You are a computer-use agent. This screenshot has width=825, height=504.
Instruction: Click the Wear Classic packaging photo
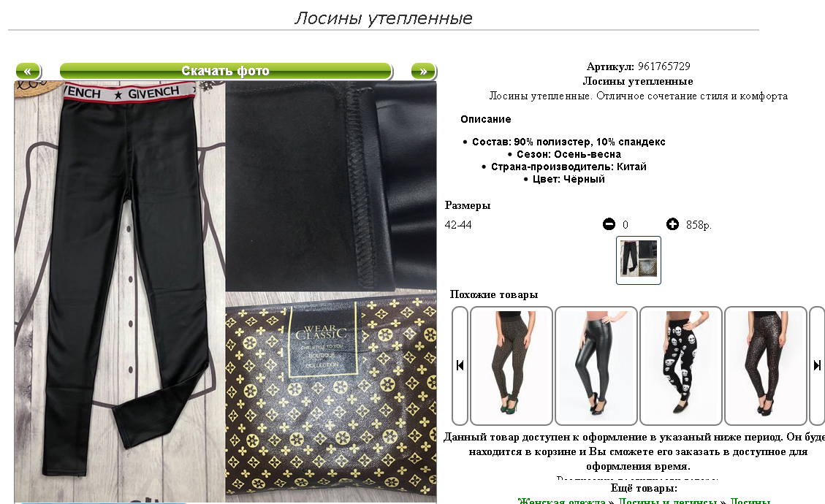pos(331,397)
